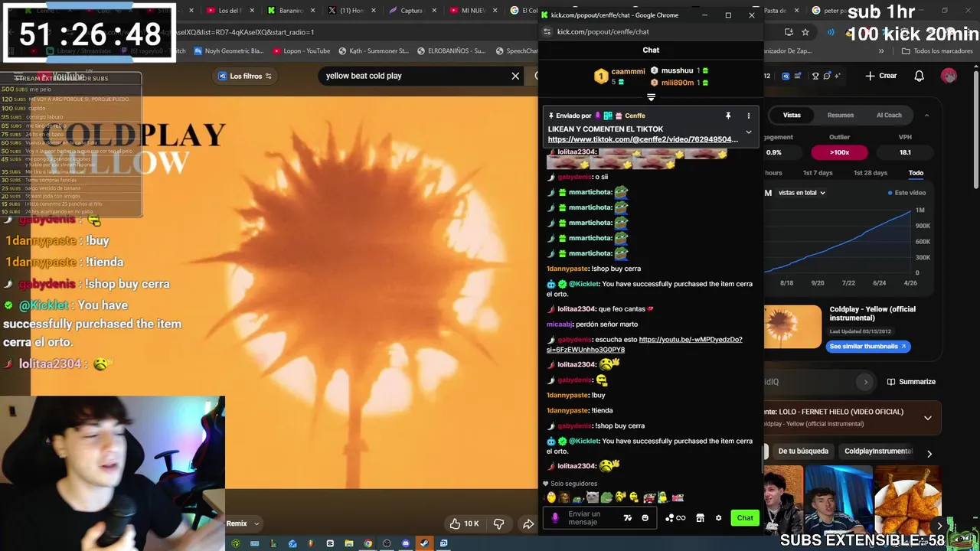980x551 pixels.
Task: Open Outlook from the taskbar
Action: [292, 543]
